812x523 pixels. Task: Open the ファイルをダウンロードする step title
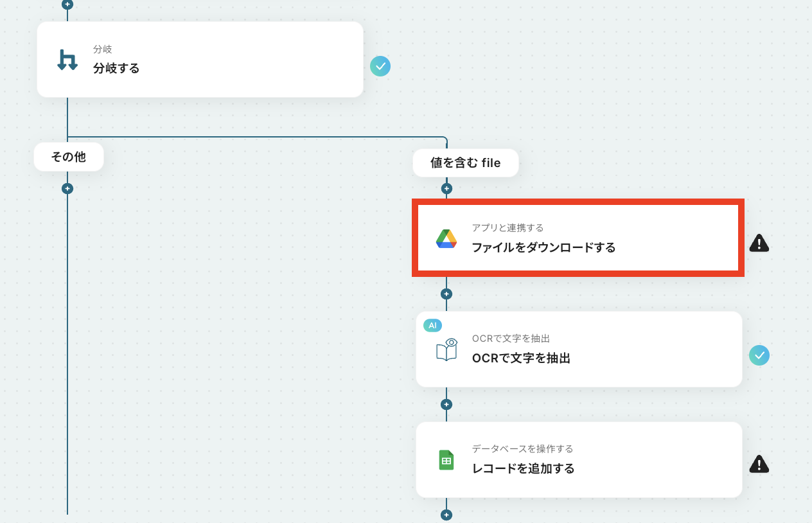pyautogui.click(x=543, y=247)
